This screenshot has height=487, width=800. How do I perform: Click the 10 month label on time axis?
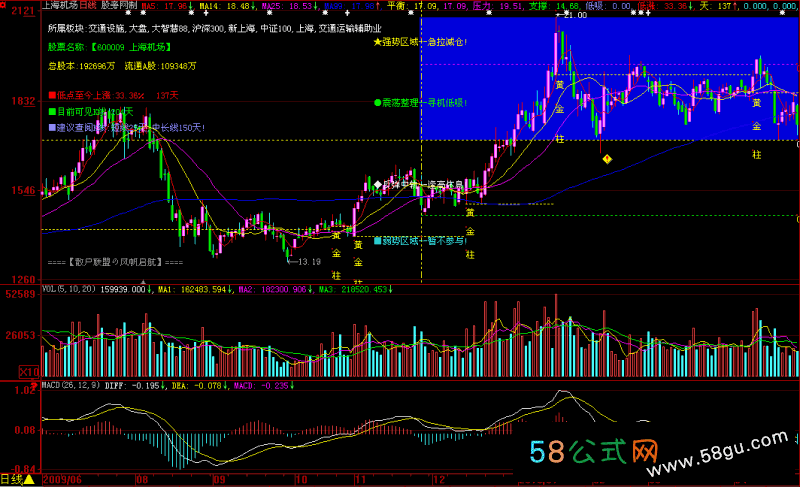302,479
